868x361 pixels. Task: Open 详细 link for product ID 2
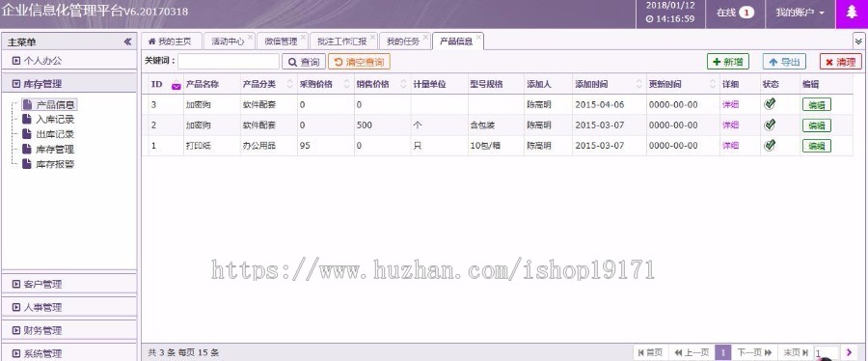point(730,125)
